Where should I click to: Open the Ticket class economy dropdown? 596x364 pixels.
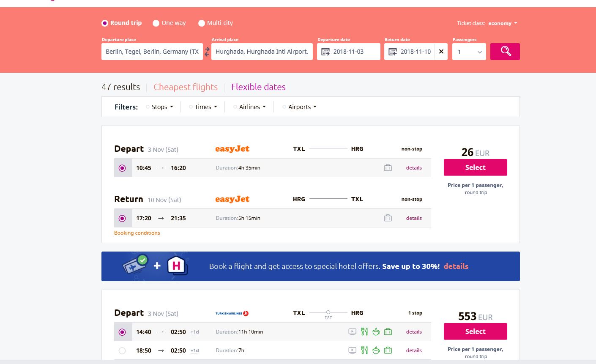(503, 23)
